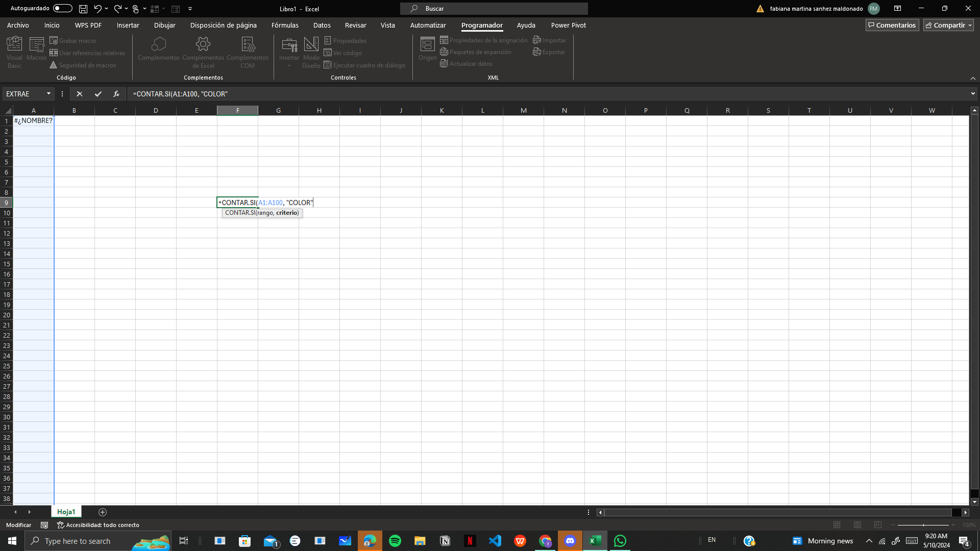Click the Save icon in title bar
Image resolution: width=980 pixels, height=551 pixels.
(x=83, y=9)
